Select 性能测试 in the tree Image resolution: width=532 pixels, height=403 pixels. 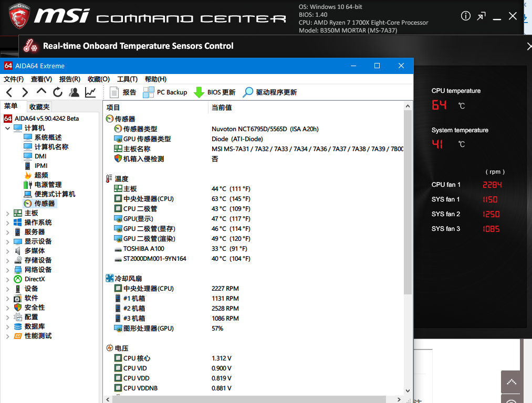(x=33, y=336)
